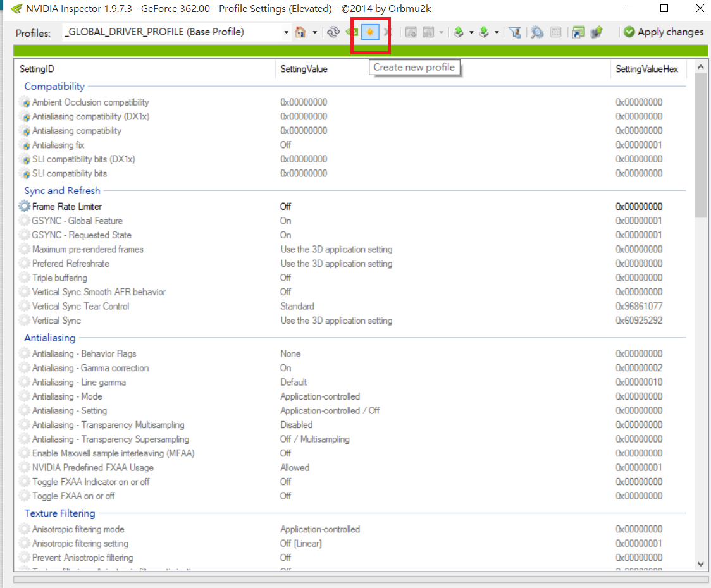Click Apply changes button

[x=664, y=32]
